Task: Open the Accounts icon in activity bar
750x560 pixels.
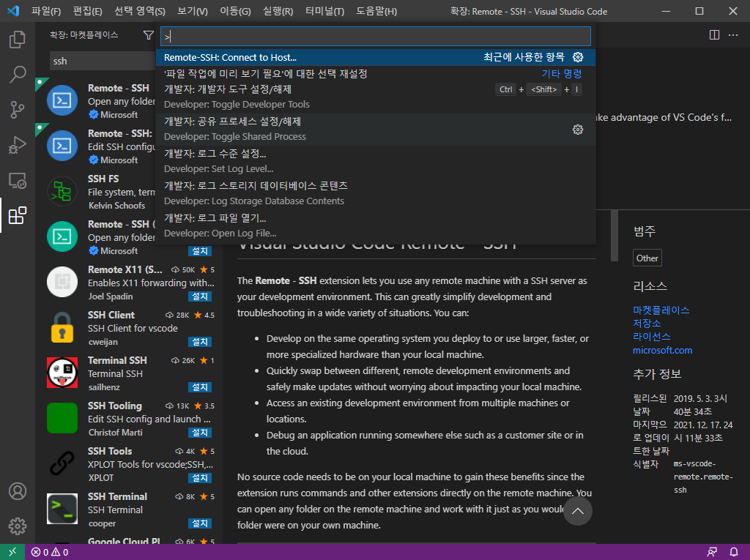Action: click(x=18, y=491)
